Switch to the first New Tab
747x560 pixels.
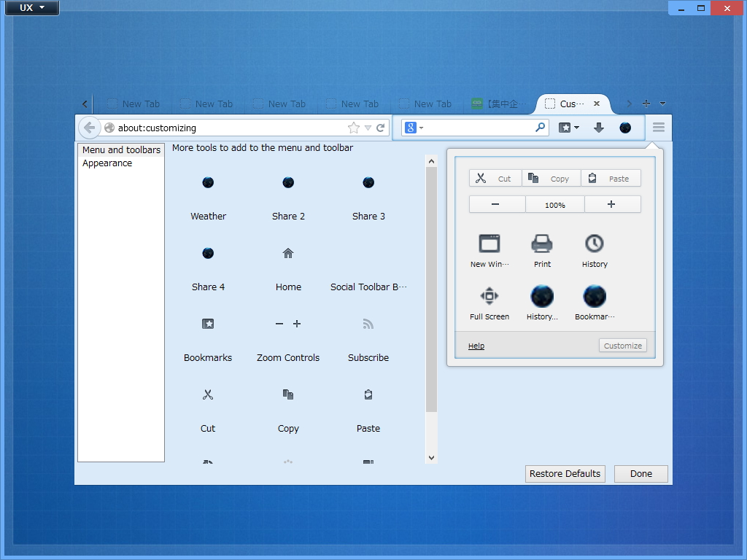click(x=134, y=104)
